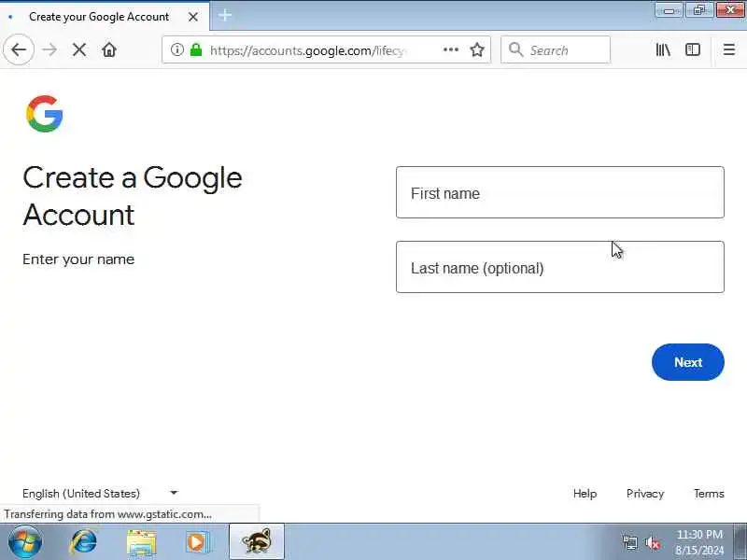Viewport: 747px width, 560px height.
Task: Restore down the browser window
Action: pyautogui.click(x=698, y=10)
